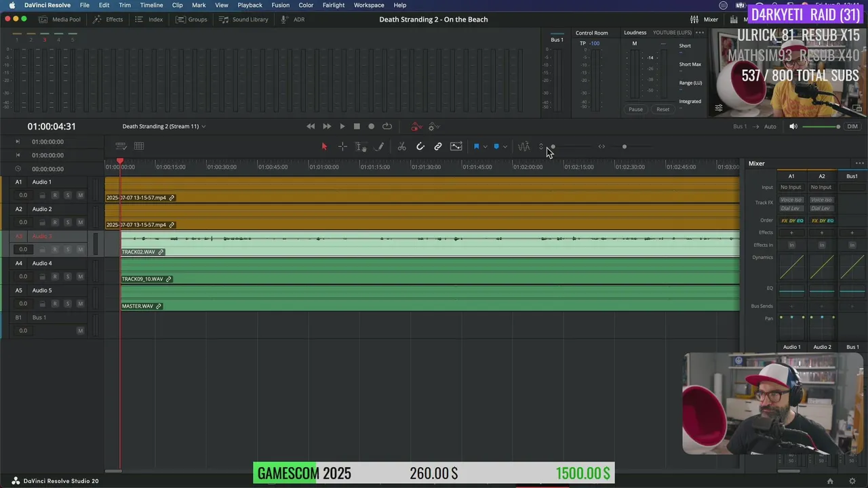Open the Index panel
Screen dimensions: 868x488
pyautogui.click(x=149, y=19)
